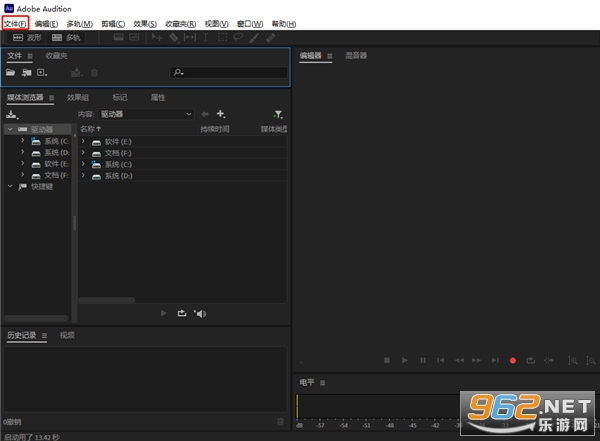This screenshot has width=600, height=441.
Task: Click the import file icon
Action: tap(26, 72)
